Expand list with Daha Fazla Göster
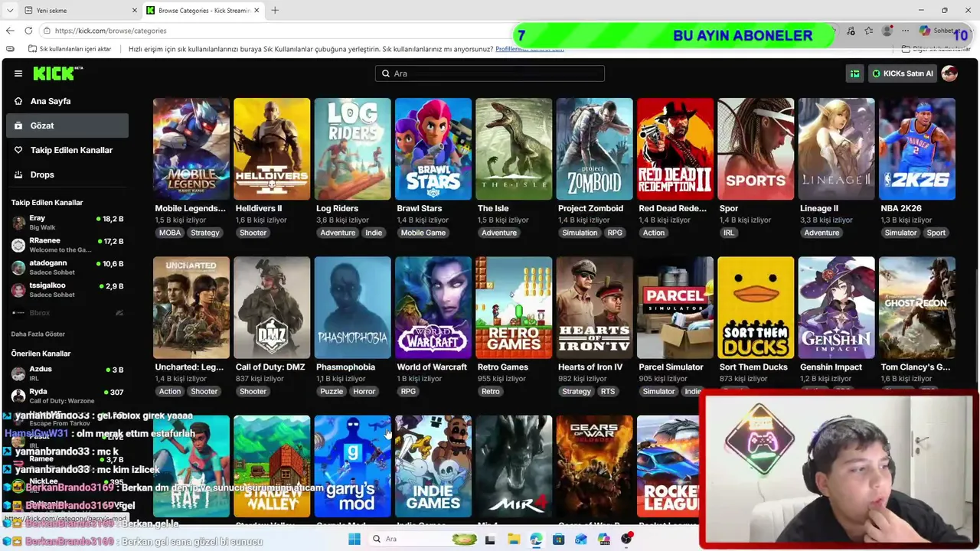Image resolution: width=980 pixels, height=551 pixels. click(38, 334)
